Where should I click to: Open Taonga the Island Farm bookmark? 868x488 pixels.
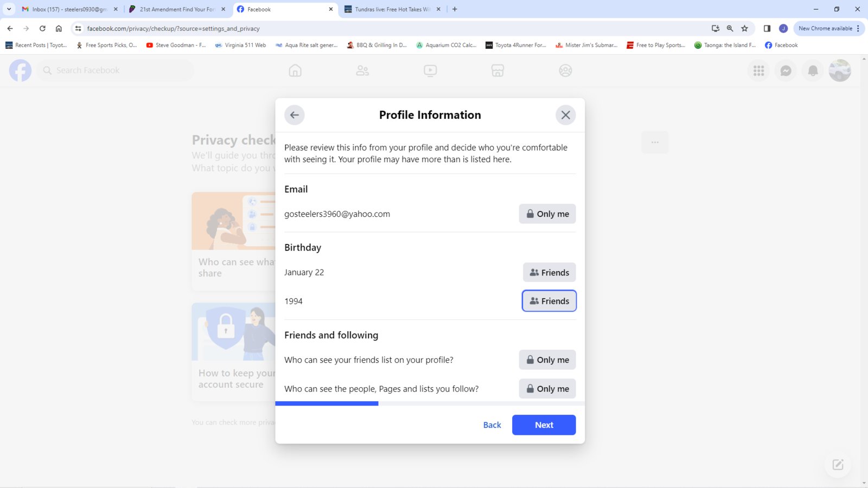[x=725, y=45]
